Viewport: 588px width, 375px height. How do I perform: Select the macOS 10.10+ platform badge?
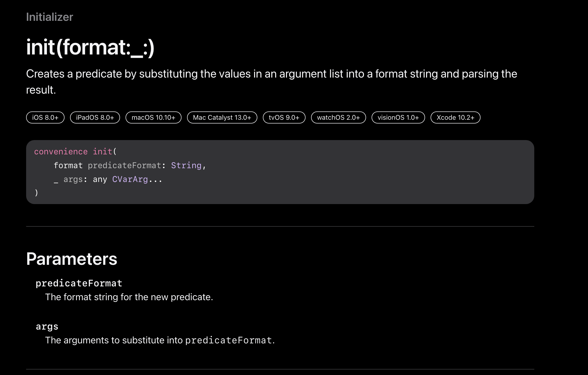coord(153,117)
